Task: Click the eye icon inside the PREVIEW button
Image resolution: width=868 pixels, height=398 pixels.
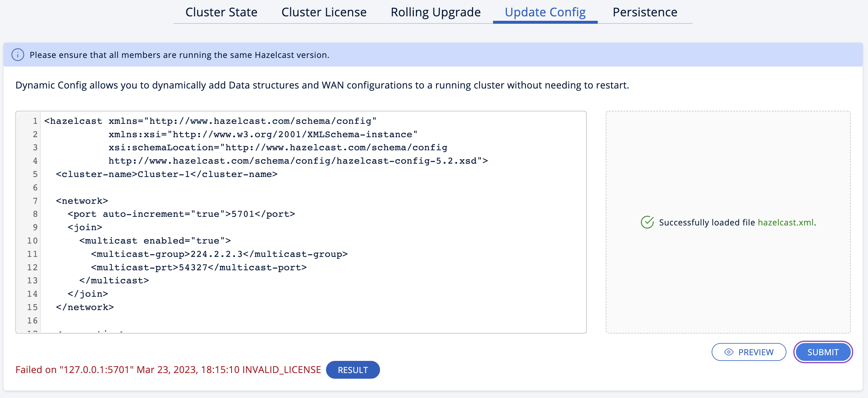Action: point(729,352)
